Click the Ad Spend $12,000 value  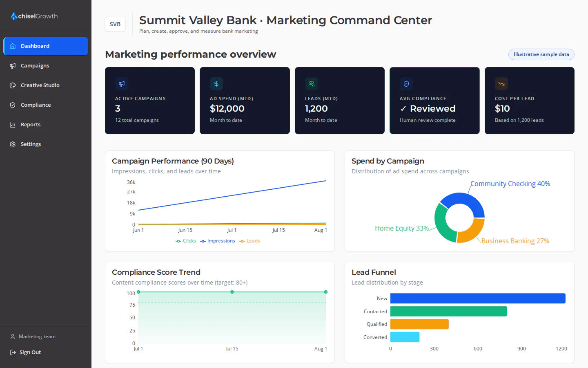point(227,108)
